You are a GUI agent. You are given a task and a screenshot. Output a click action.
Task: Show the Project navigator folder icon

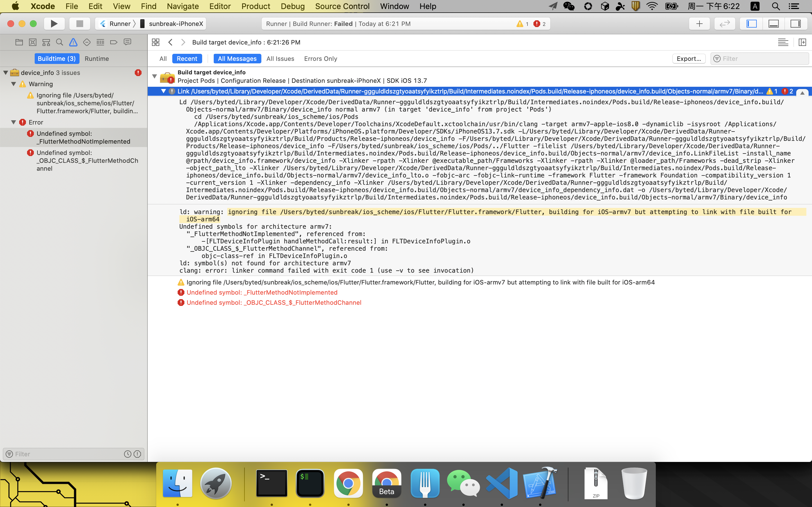point(19,42)
